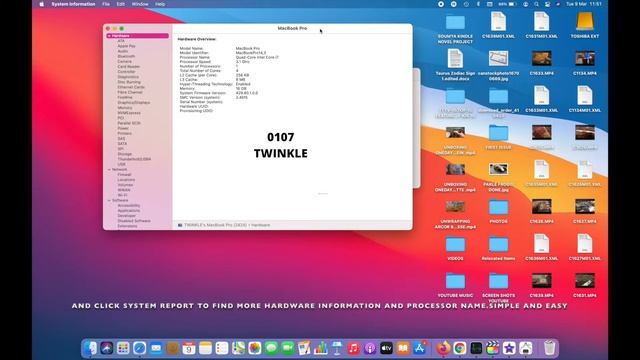The image size is (640, 360).
Task: Open the Notes app in dock
Action: coord(205,348)
